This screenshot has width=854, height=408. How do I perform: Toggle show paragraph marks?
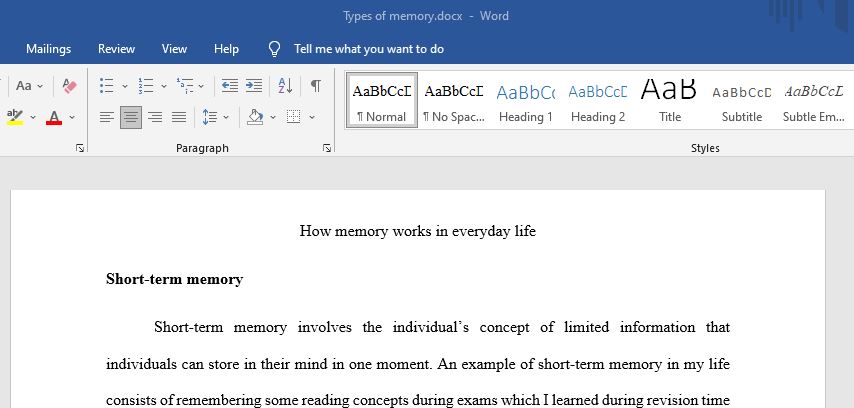316,86
